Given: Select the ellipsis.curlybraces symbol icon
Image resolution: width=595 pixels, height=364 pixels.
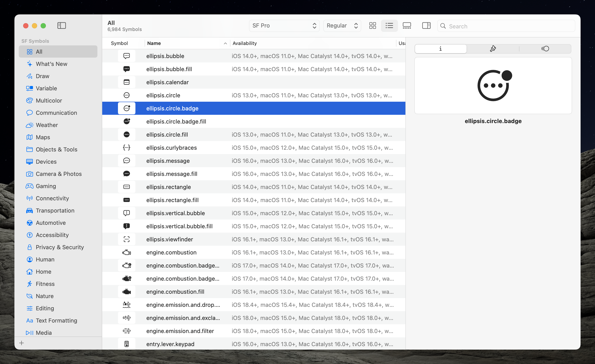Looking at the screenshot, I should pyautogui.click(x=126, y=148).
